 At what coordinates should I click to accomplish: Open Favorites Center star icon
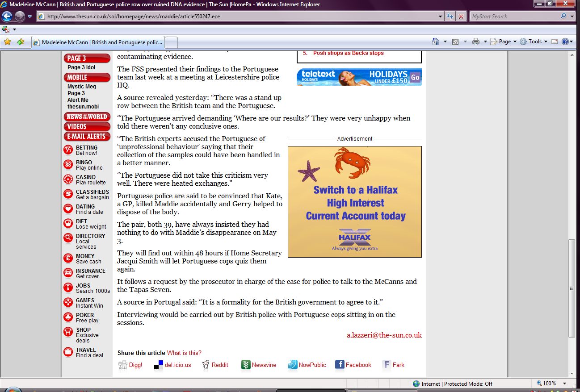point(7,42)
